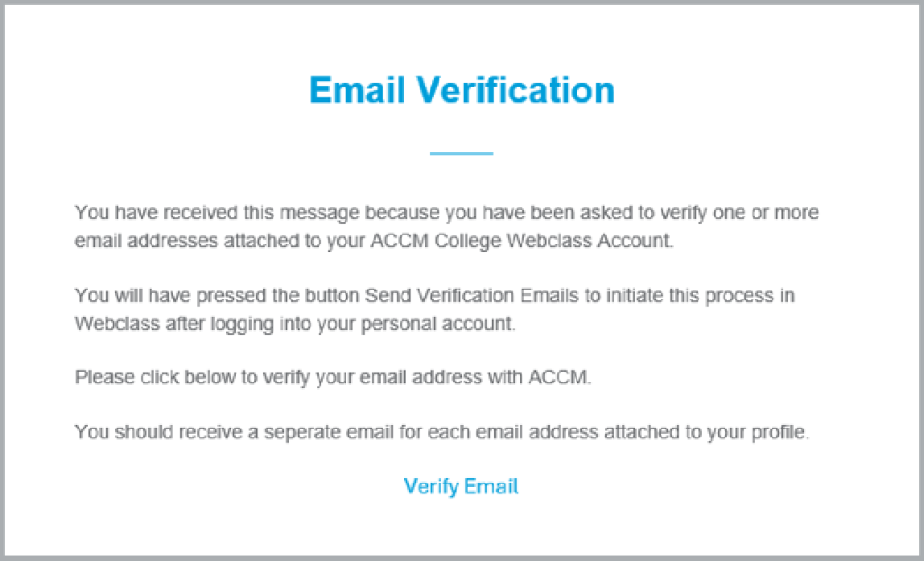The image size is (924, 561).
Task: Click the words 'Send Verification Emails'
Action: pos(472,295)
